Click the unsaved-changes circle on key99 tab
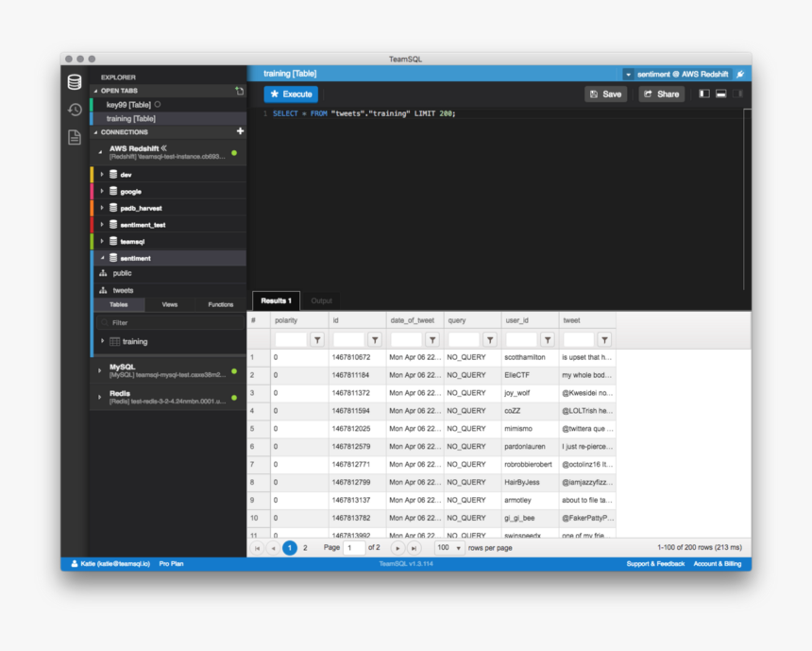This screenshot has height=651, width=812. [158, 104]
